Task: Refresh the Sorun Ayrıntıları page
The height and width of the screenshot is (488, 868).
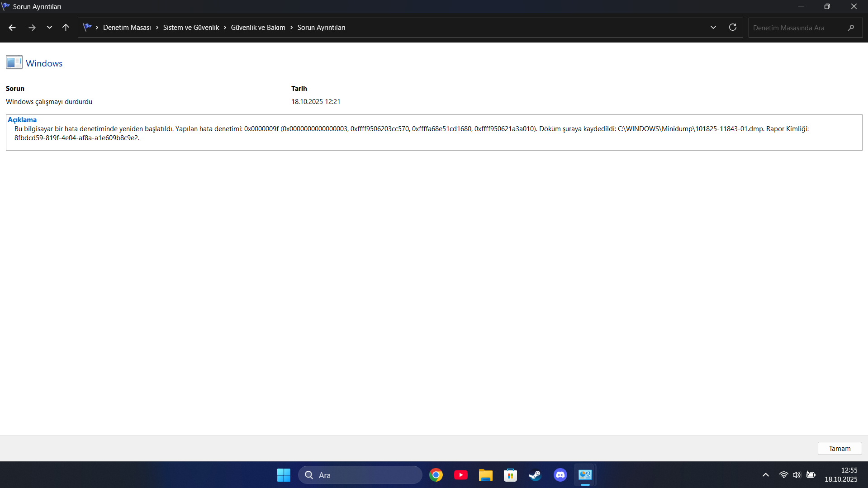Action: pos(733,28)
